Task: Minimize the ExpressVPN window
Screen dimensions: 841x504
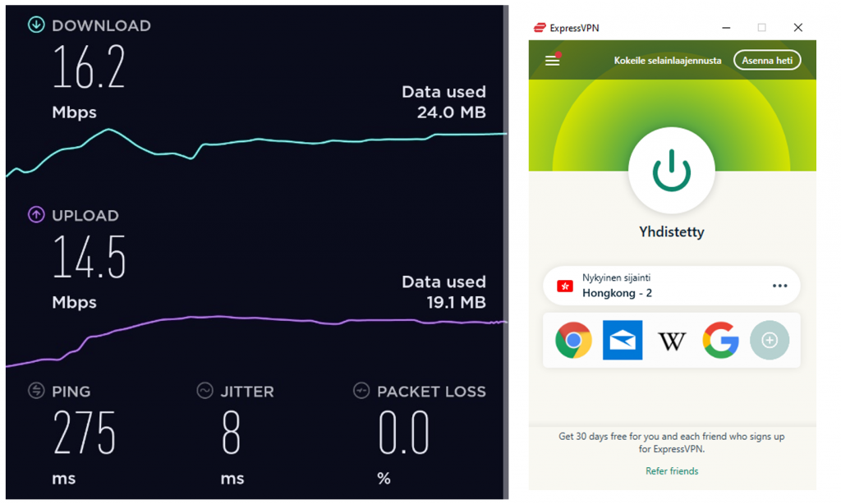Action: pyautogui.click(x=726, y=27)
